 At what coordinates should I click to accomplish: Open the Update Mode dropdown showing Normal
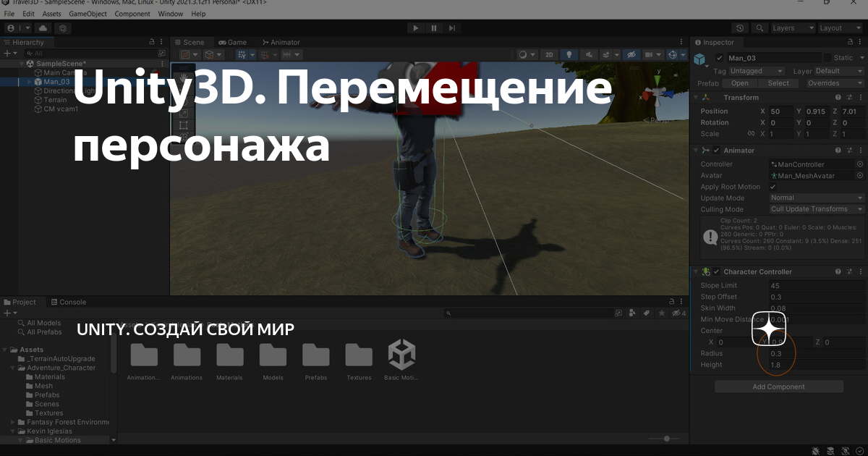(x=814, y=198)
